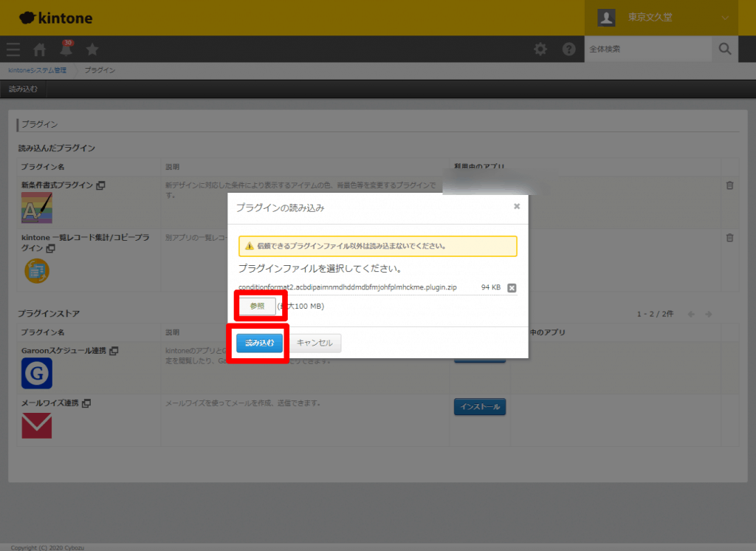This screenshot has width=756, height=551.
Task: Go to the home portal icon
Action: pyautogui.click(x=40, y=49)
